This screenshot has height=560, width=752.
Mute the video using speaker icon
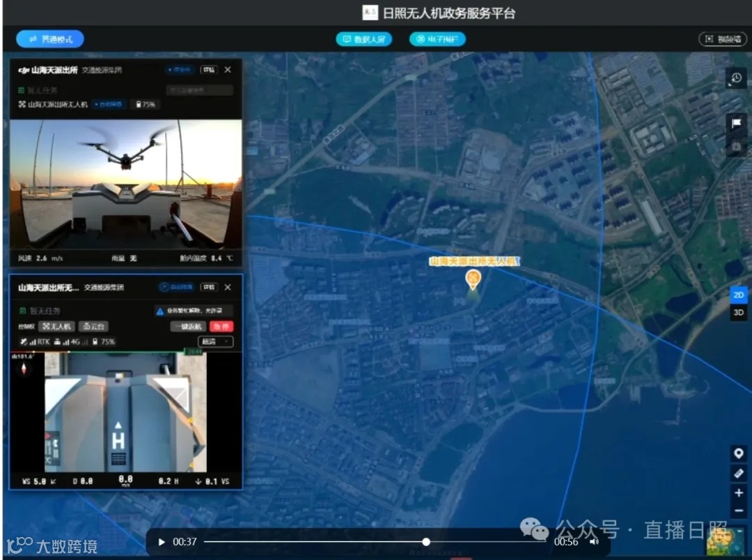click(594, 542)
